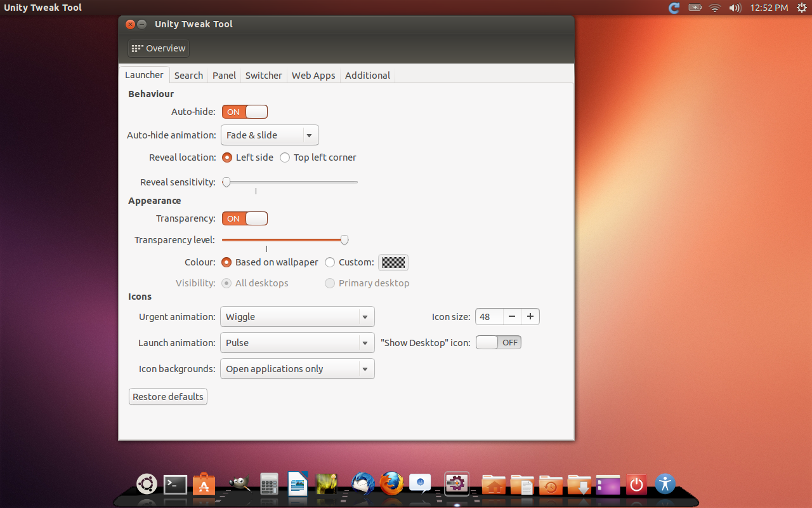
Task: Open the Unity Tweak Tool dock icon
Action: coord(457,483)
